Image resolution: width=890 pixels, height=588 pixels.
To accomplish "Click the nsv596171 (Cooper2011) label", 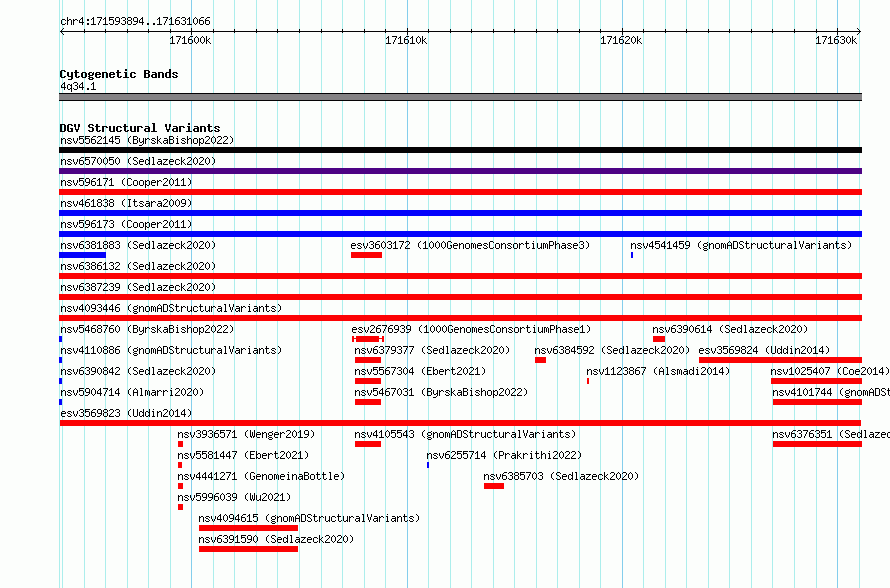I will click(126, 182).
